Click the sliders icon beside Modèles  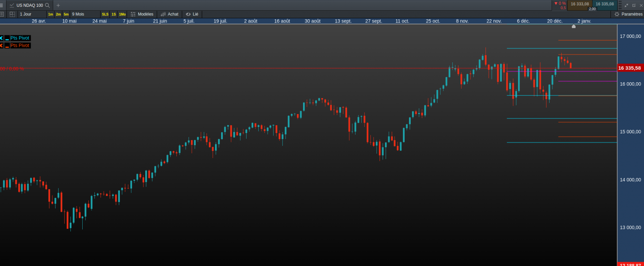tap(133, 14)
